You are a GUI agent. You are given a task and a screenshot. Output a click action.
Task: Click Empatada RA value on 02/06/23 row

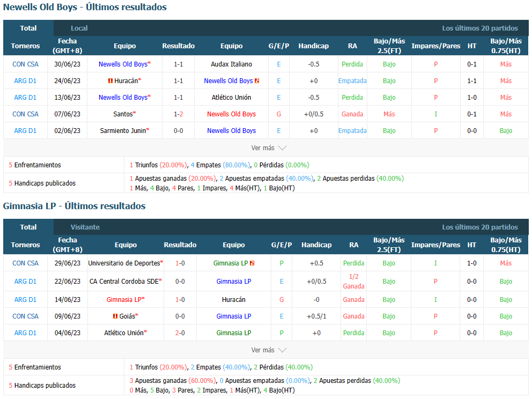point(352,131)
